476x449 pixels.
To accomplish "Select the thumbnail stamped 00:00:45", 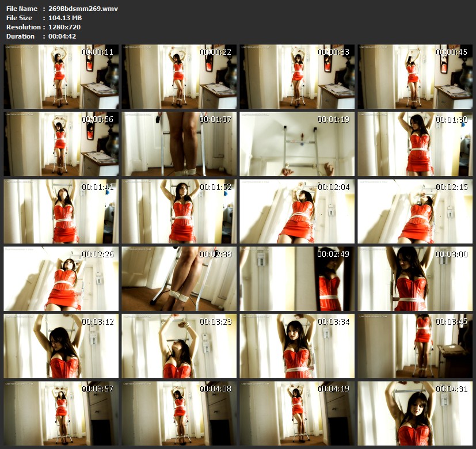I will click(x=415, y=77).
